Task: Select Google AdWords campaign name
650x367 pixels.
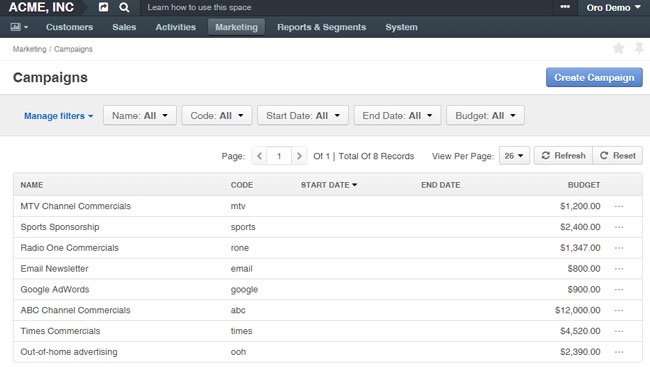Action: coord(55,289)
